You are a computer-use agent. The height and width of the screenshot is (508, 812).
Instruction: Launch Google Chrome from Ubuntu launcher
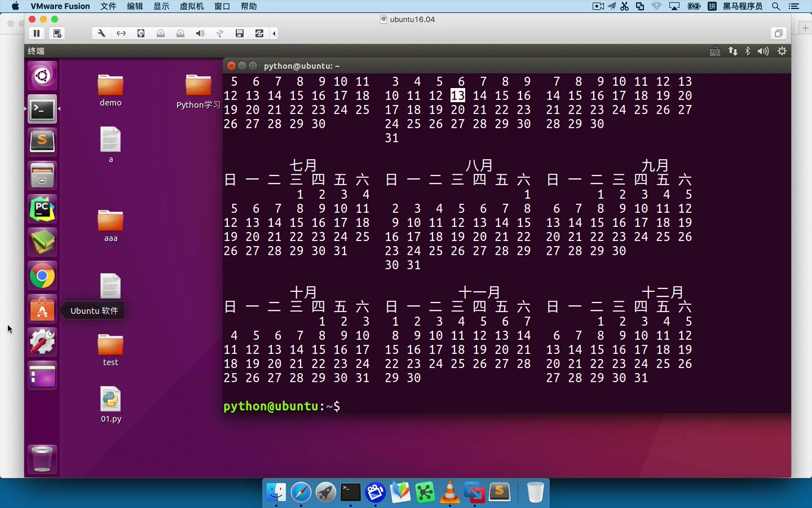(x=42, y=276)
